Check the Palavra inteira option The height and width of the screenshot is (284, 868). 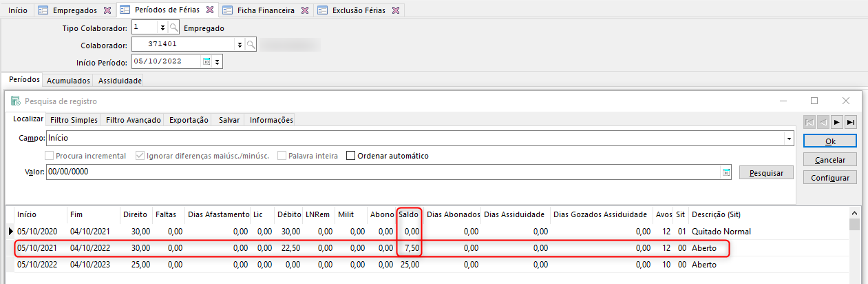282,156
